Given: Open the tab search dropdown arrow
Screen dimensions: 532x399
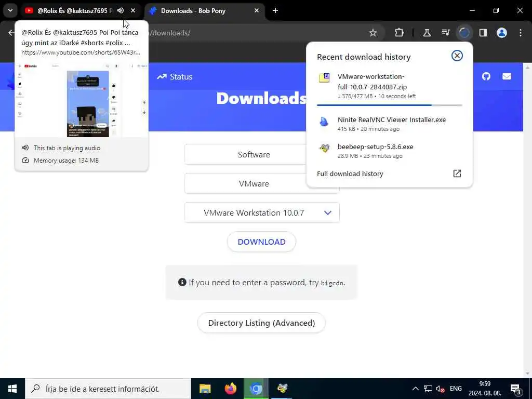Looking at the screenshot, I should click(x=10, y=10).
